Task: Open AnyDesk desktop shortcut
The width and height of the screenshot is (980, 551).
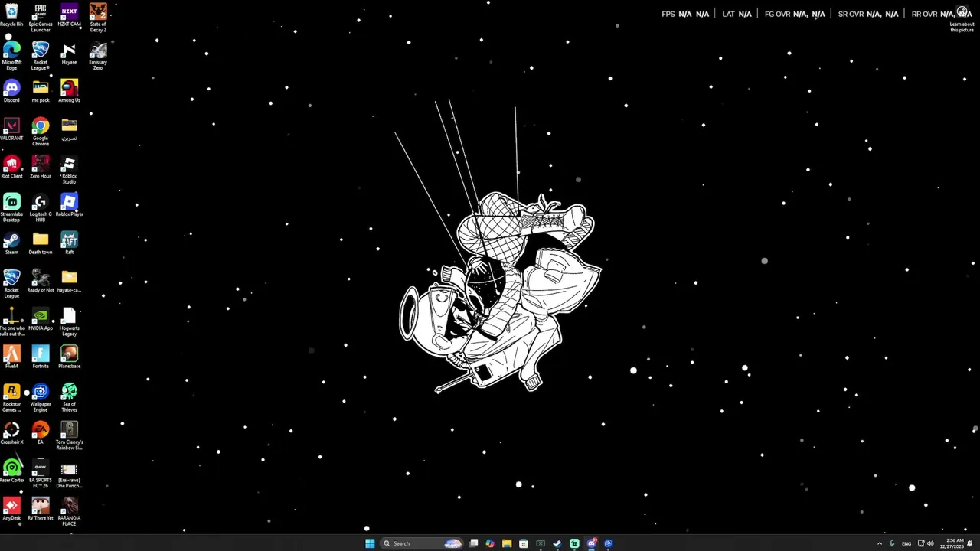Action: pos(11,509)
